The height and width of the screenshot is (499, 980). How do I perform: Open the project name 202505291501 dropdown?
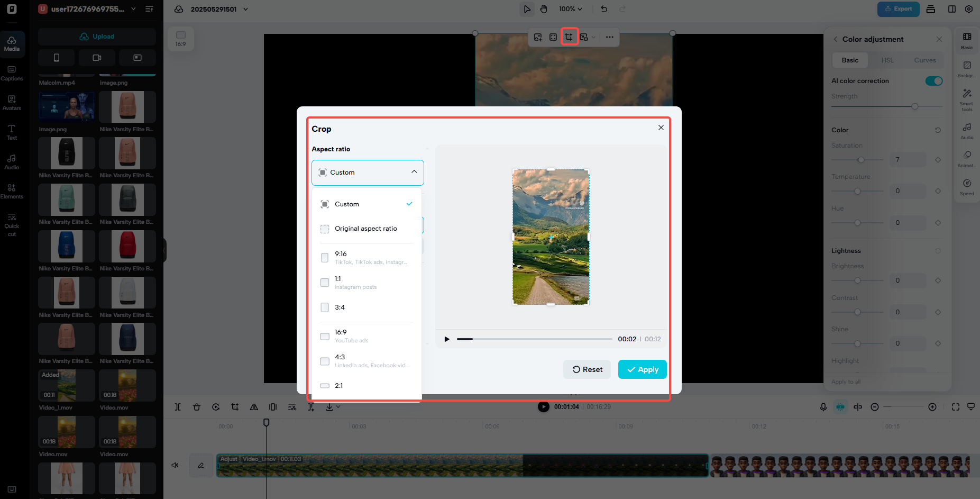coord(219,9)
